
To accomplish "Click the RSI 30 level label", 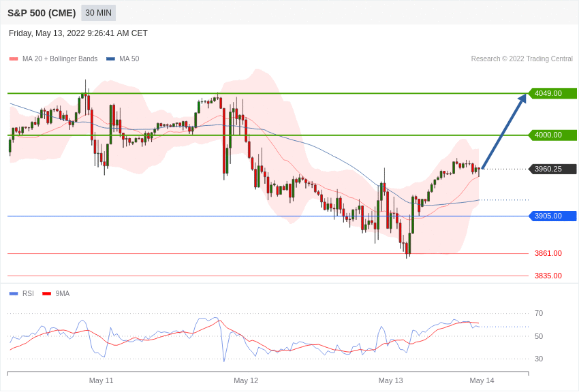I will tap(539, 359).
